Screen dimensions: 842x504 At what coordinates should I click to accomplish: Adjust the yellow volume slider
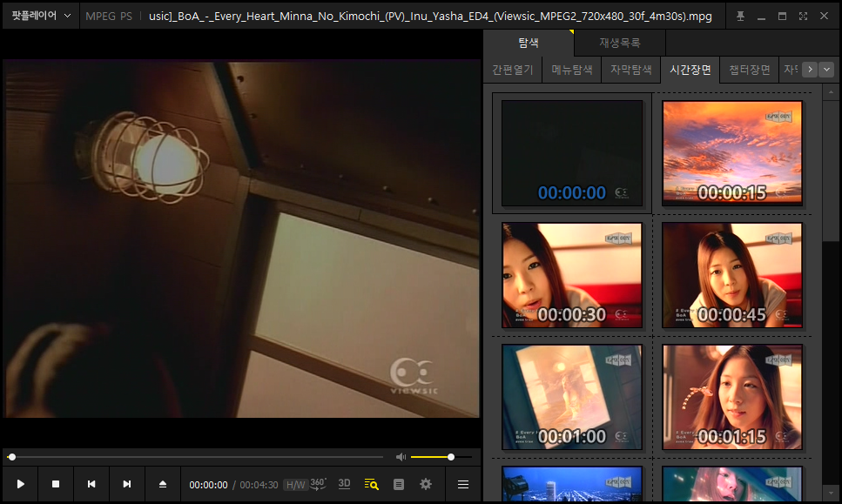click(x=441, y=457)
